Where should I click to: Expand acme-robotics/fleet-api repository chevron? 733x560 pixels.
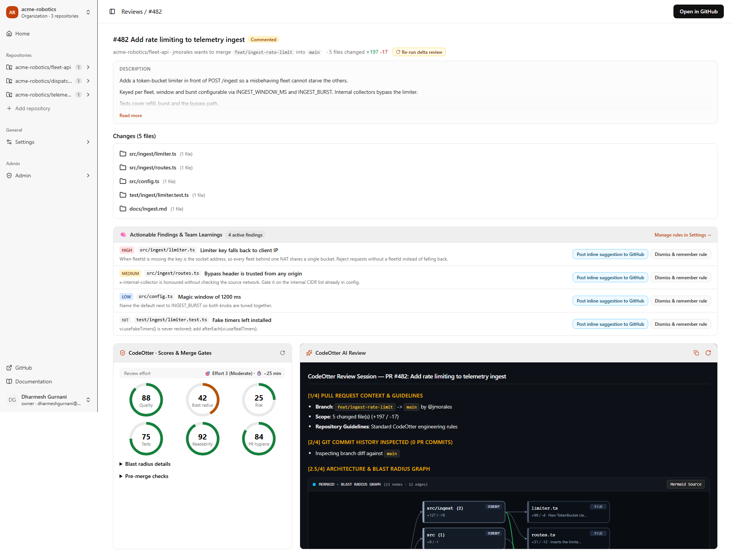pos(88,67)
